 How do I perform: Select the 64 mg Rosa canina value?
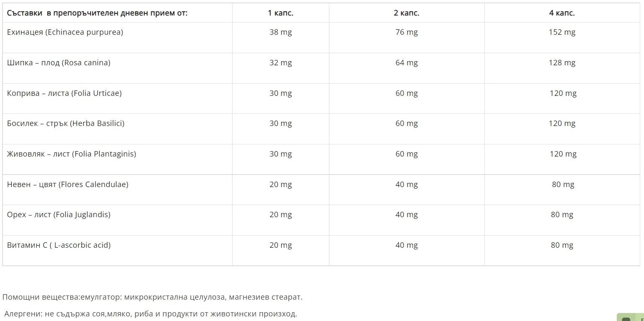[x=406, y=63]
